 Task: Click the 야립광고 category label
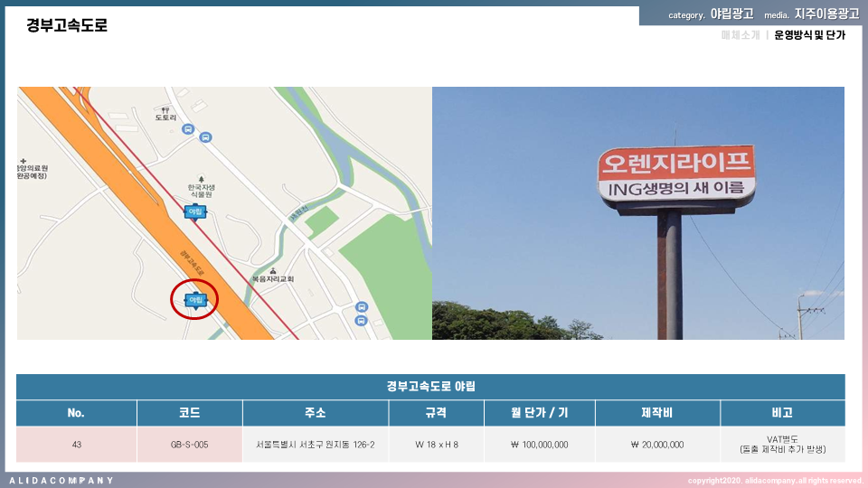click(731, 14)
